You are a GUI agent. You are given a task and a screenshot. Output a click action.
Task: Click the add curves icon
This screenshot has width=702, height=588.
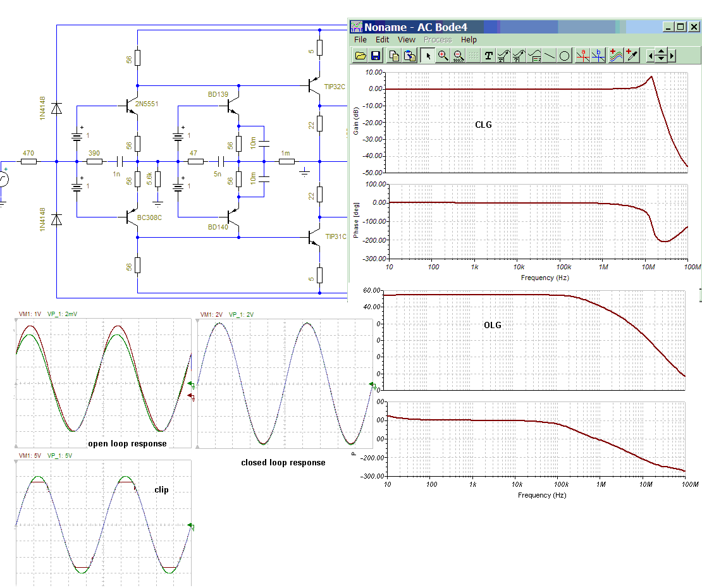(x=616, y=56)
